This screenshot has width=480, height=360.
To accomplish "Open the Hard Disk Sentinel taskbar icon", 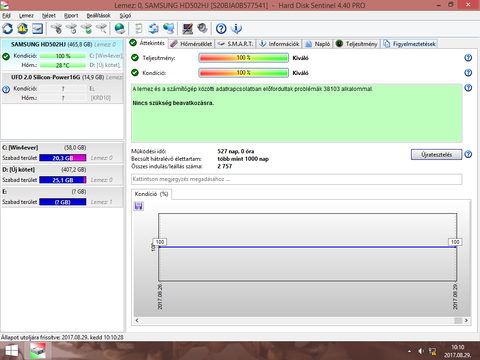I will tap(38, 351).
